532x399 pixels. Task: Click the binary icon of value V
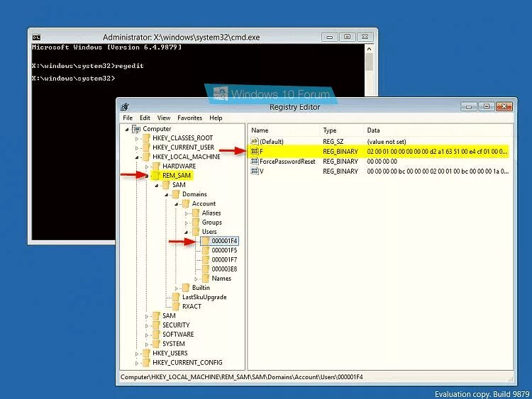(x=255, y=172)
